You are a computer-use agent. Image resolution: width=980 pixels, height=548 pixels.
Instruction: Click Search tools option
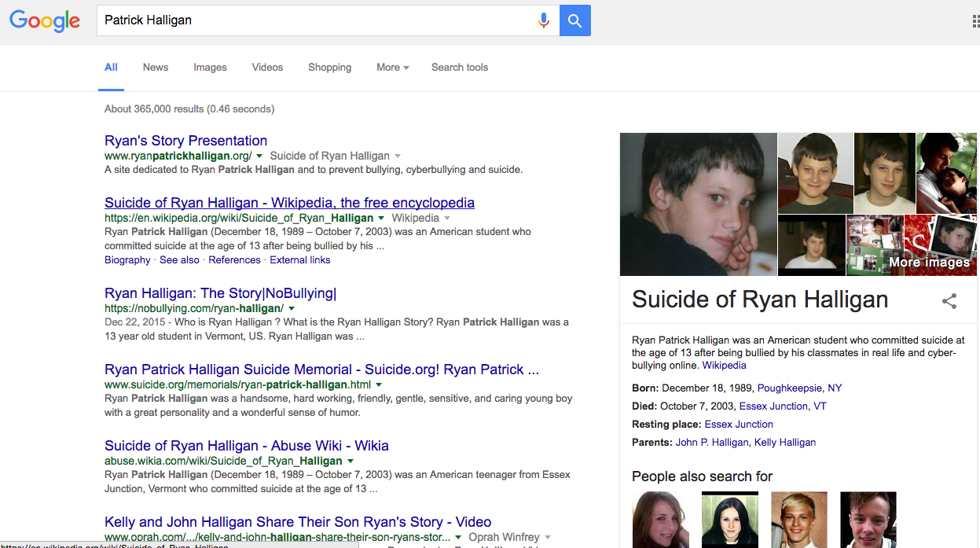(460, 68)
